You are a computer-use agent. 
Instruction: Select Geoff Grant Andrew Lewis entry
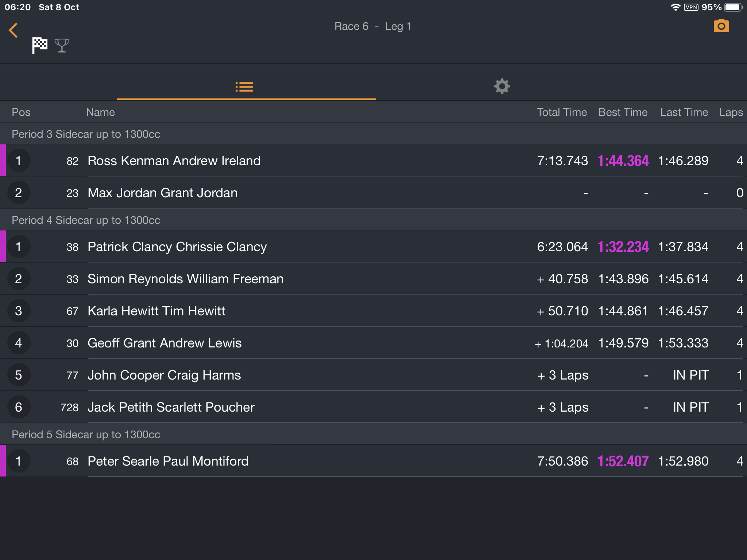tap(373, 343)
